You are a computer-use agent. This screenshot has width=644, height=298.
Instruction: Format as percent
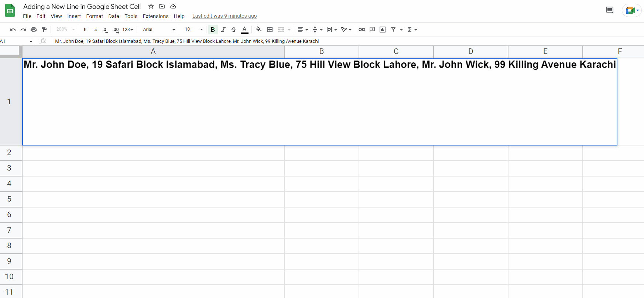click(95, 30)
